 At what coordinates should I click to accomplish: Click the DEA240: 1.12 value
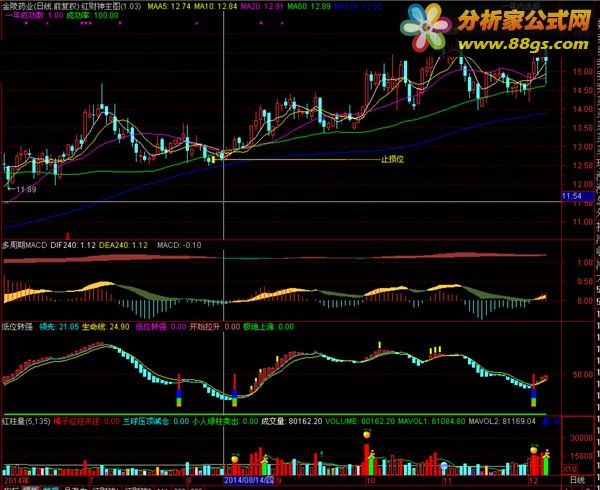(123, 245)
